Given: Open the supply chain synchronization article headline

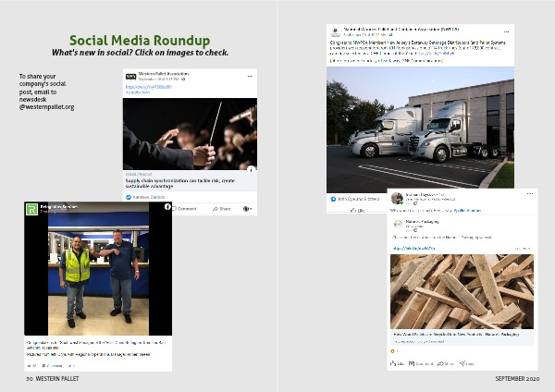Looking at the screenshot, I should [x=180, y=183].
